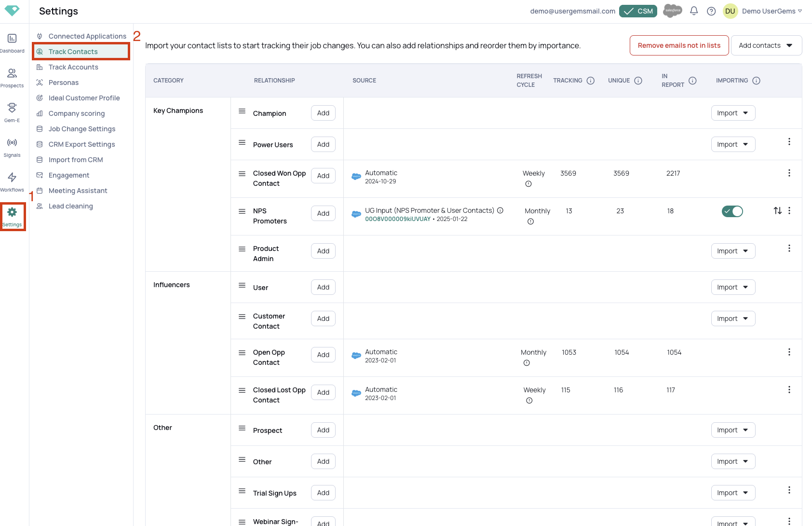Click the Key Champions category label
Viewport: 812px width, 526px height.
[178, 111]
